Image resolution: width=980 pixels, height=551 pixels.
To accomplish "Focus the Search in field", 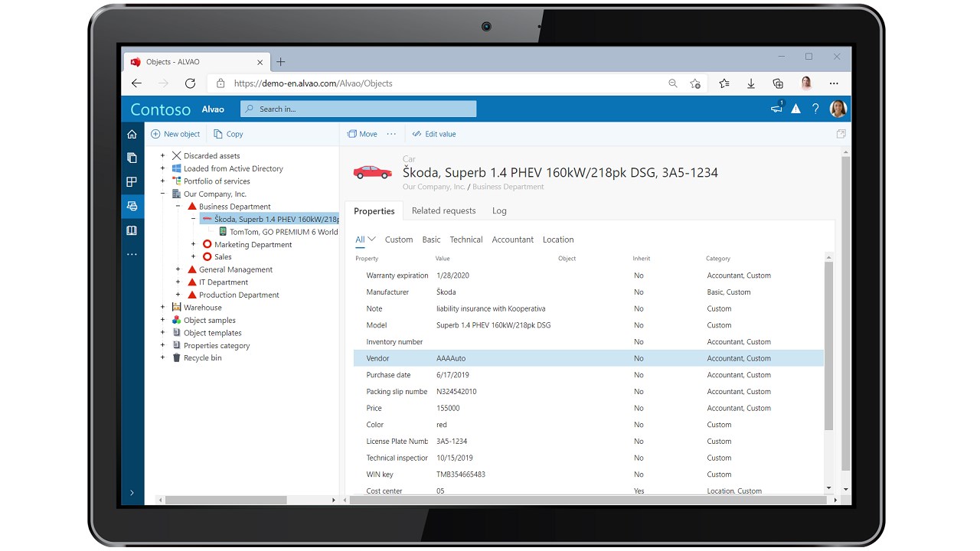I will [x=358, y=109].
